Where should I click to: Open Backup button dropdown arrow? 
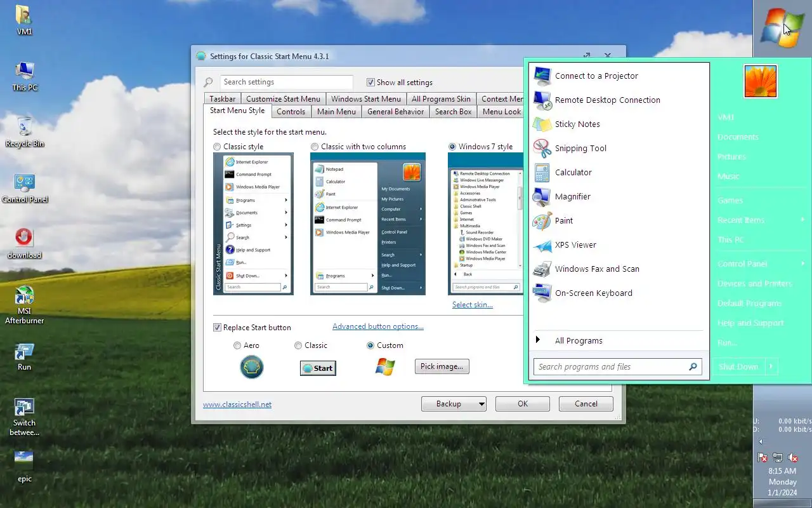(x=481, y=404)
